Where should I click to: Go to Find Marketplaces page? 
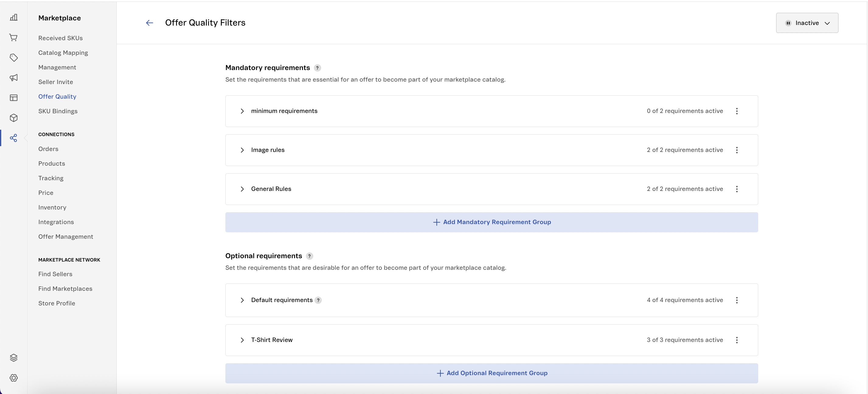click(x=65, y=289)
